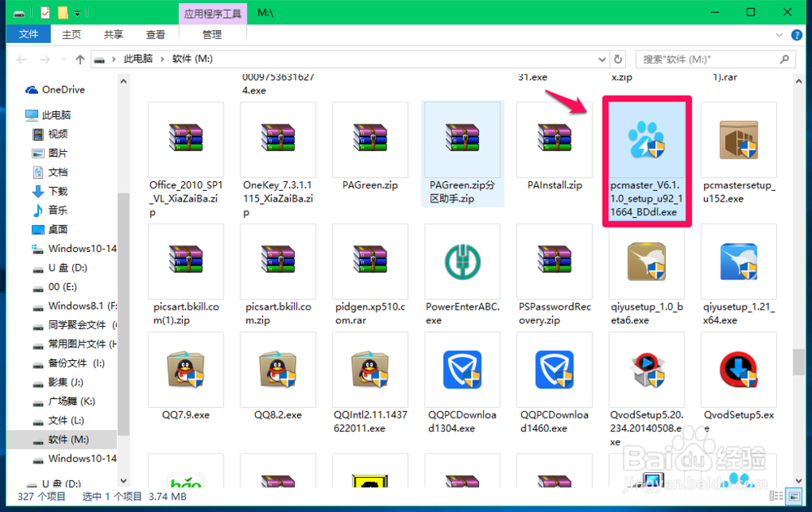812x512 pixels.
Task: Select the QQ7.9.exe penguin icon
Action: point(186,370)
